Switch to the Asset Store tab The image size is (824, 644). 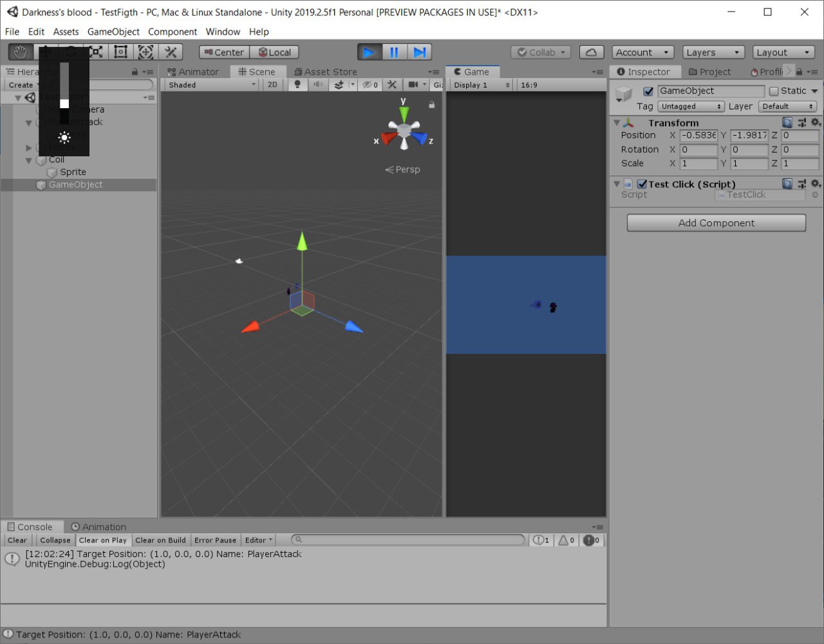tap(325, 72)
